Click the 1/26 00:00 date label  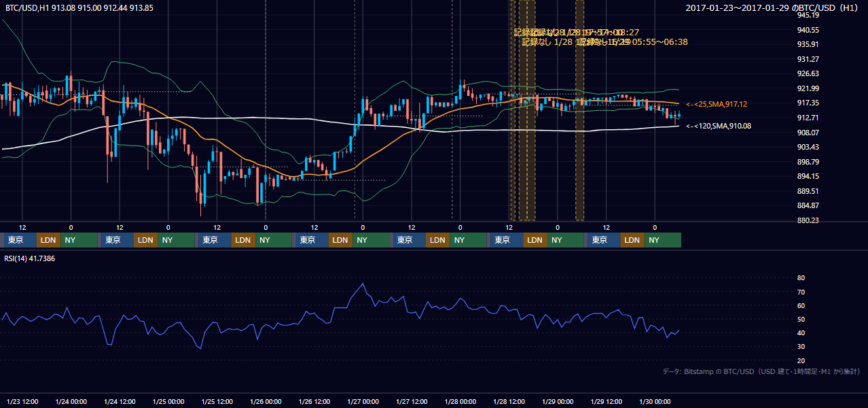(x=265, y=401)
